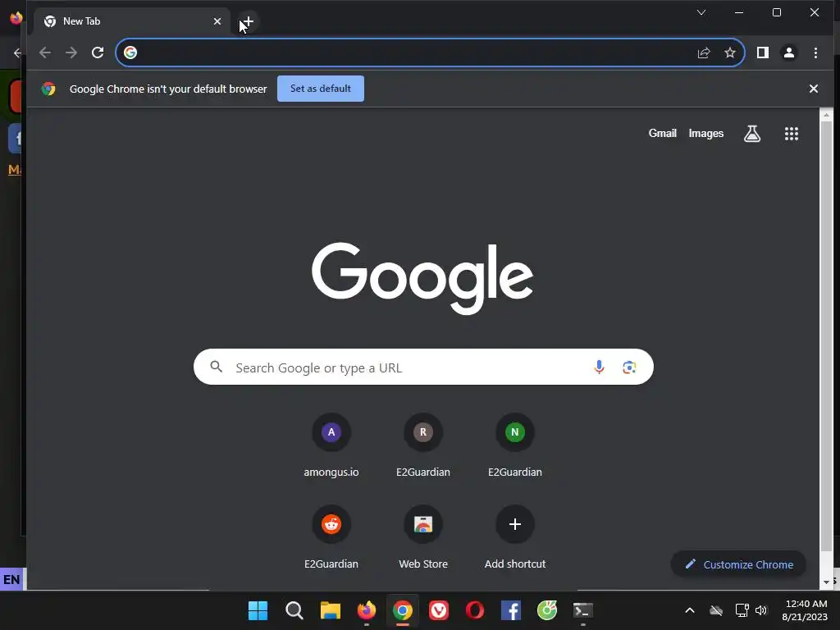Switch to Firefox in the taskbar
Viewport: 840px width, 630px height.
367,610
